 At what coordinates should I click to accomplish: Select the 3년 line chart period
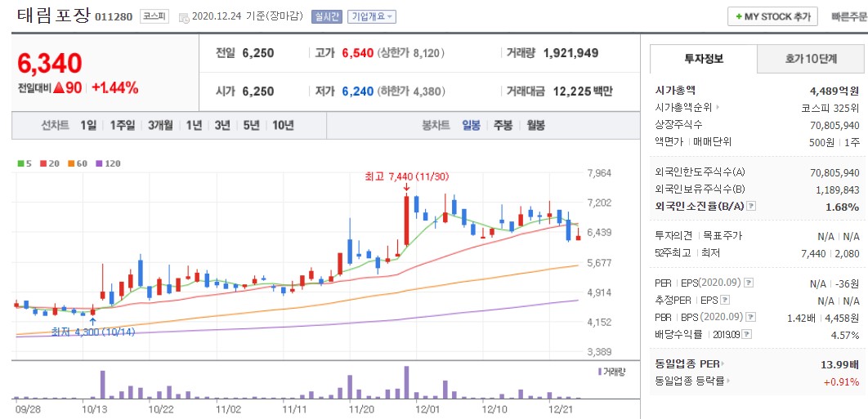pos(222,126)
